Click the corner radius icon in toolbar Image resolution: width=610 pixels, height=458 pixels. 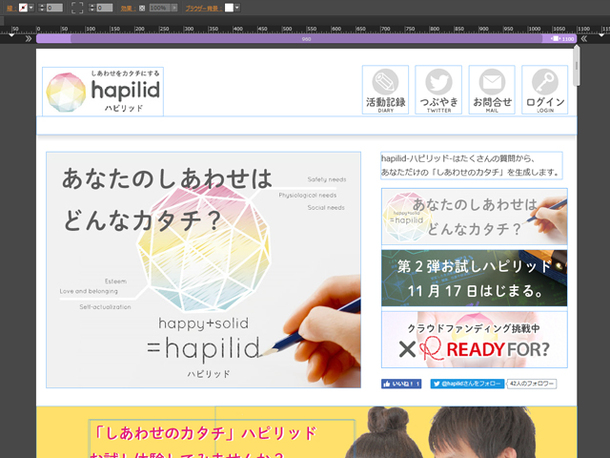pos(77,8)
